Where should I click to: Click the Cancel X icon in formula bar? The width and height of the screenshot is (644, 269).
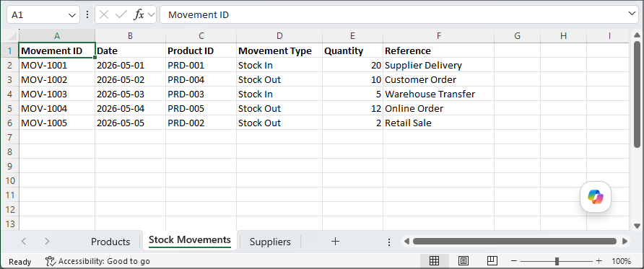pos(104,14)
